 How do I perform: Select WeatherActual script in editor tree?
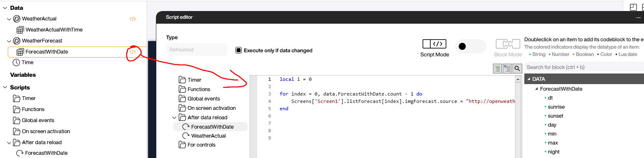point(208,136)
